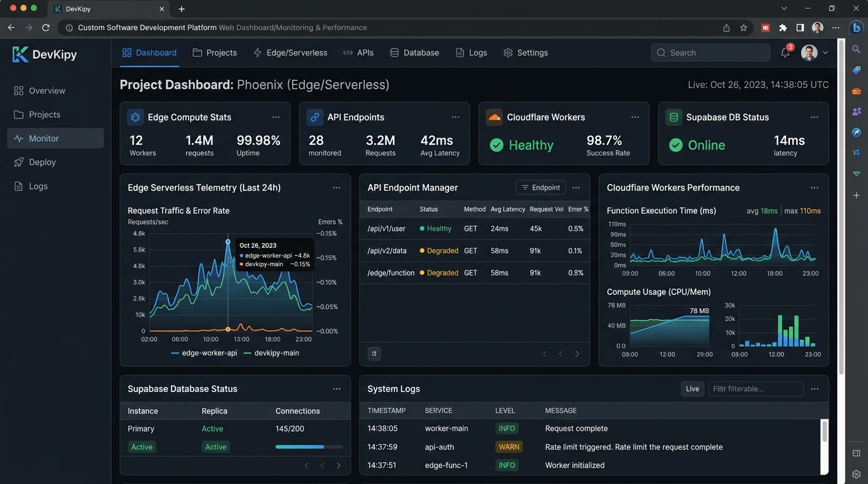
Task: Click the api-auth WARN badge
Action: (x=509, y=447)
